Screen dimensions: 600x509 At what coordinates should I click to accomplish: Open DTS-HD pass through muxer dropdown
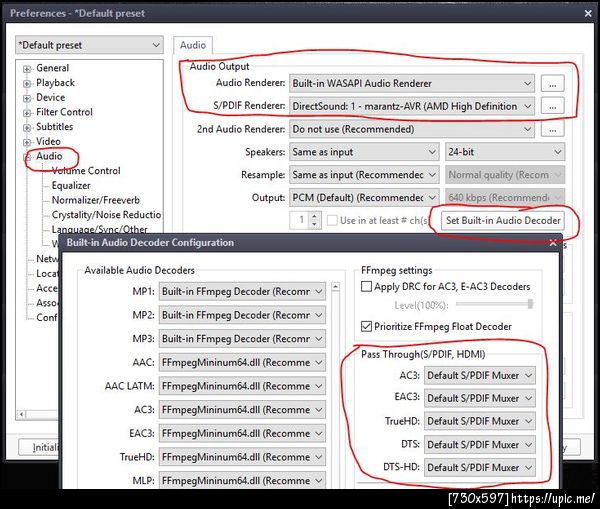click(480, 468)
